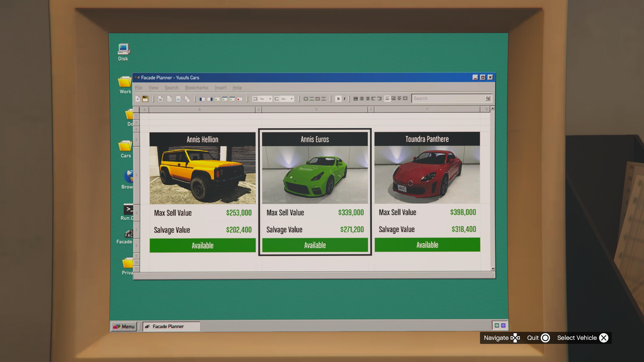Click the copy pages toolbar icon
This screenshot has width=644, height=362.
[x=187, y=99]
